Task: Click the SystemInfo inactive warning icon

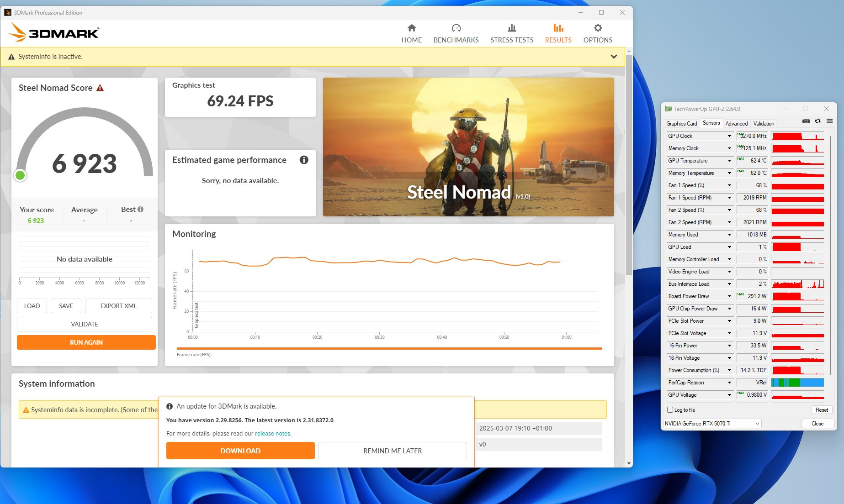Action: tap(11, 57)
